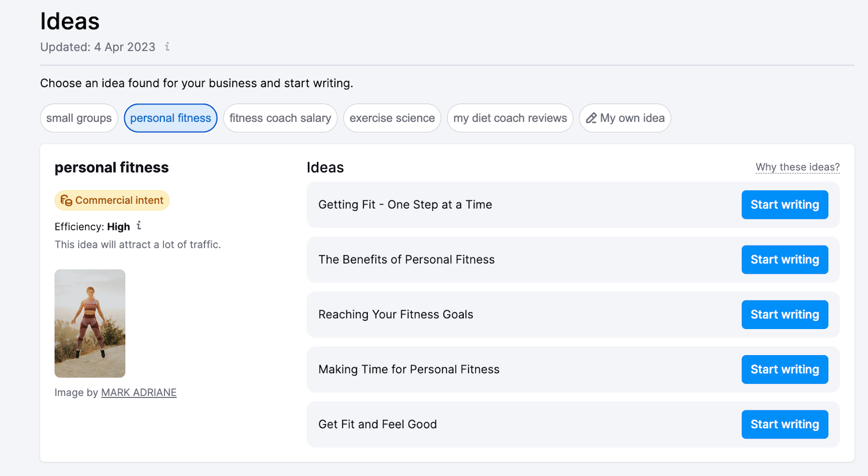Click the info icon next to Updated date
This screenshot has width=868, height=476.
(x=167, y=47)
